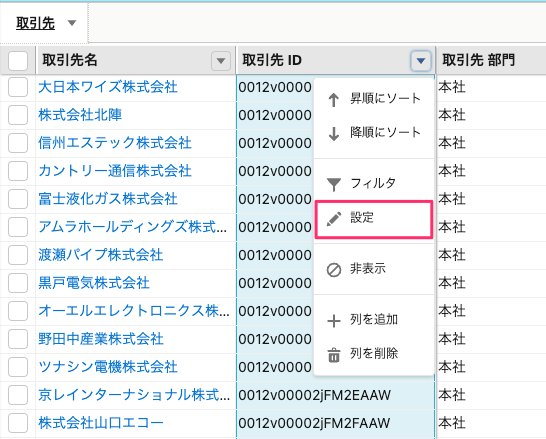Check the row for 株式会社北陣
Image resolution: width=546 pixels, height=439 pixels.
click(18, 115)
